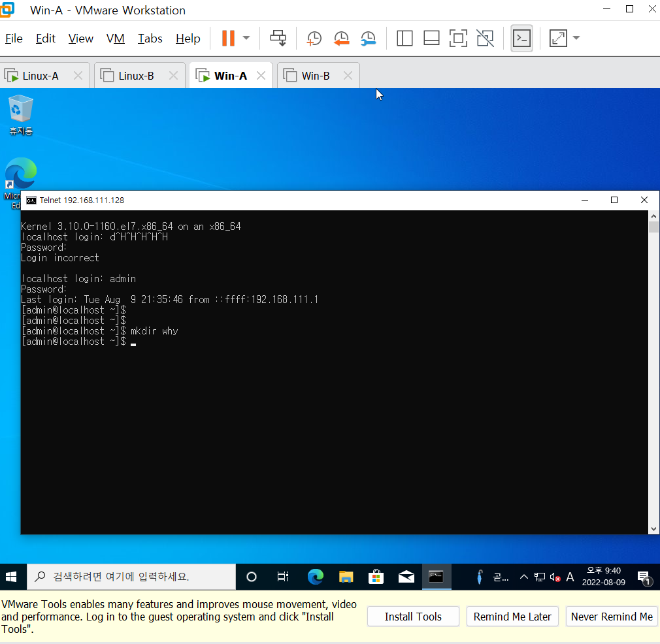
Task: Open the View menu
Action: coord(80,39)
